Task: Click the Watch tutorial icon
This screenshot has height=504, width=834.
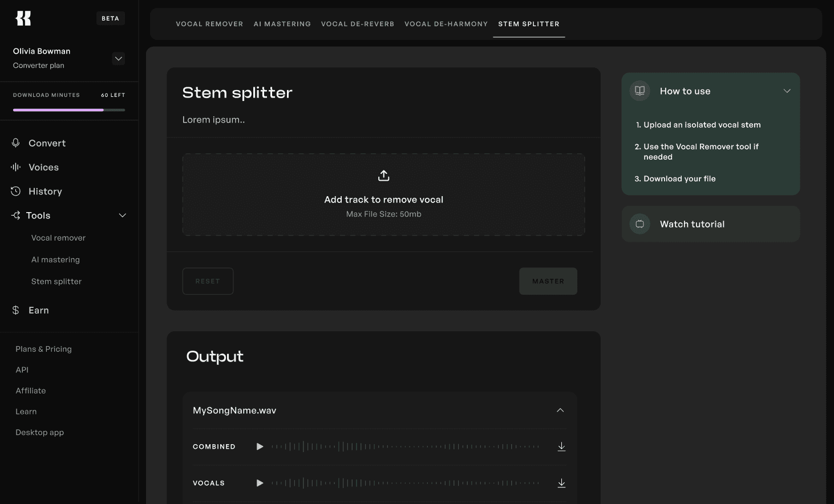Action: (x=640, y=224)
